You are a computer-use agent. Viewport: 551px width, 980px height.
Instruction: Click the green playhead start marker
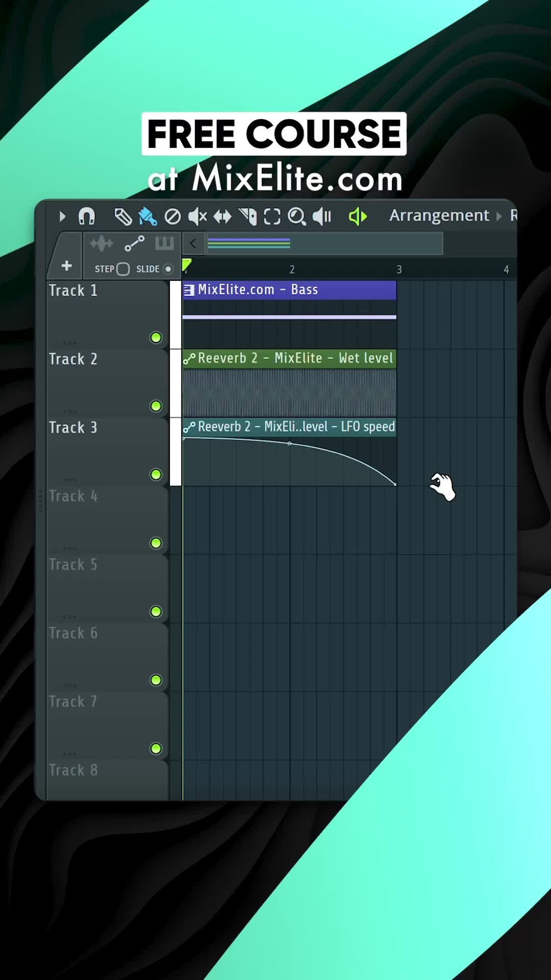[187, 265]
